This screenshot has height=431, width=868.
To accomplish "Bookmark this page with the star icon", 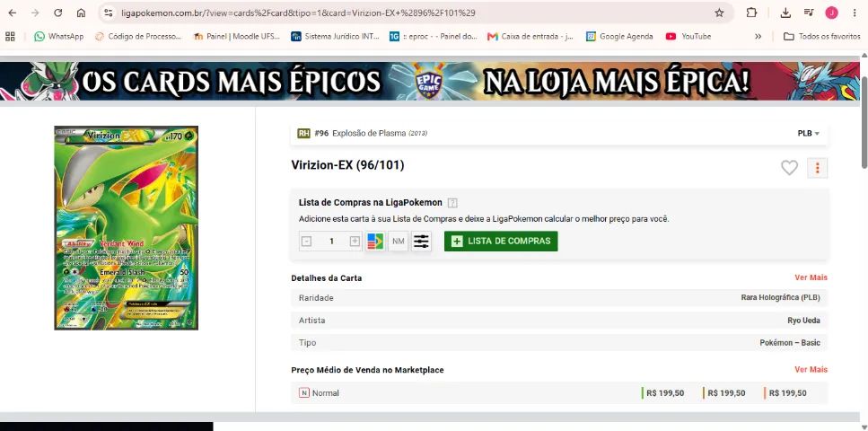I will point(719,13).
